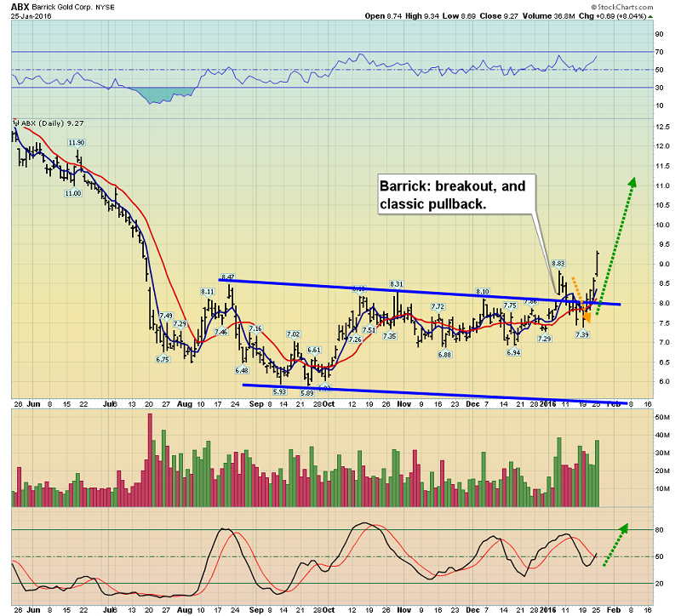Select the 7.49 price label
681x616 pixels.
(166, 316)
